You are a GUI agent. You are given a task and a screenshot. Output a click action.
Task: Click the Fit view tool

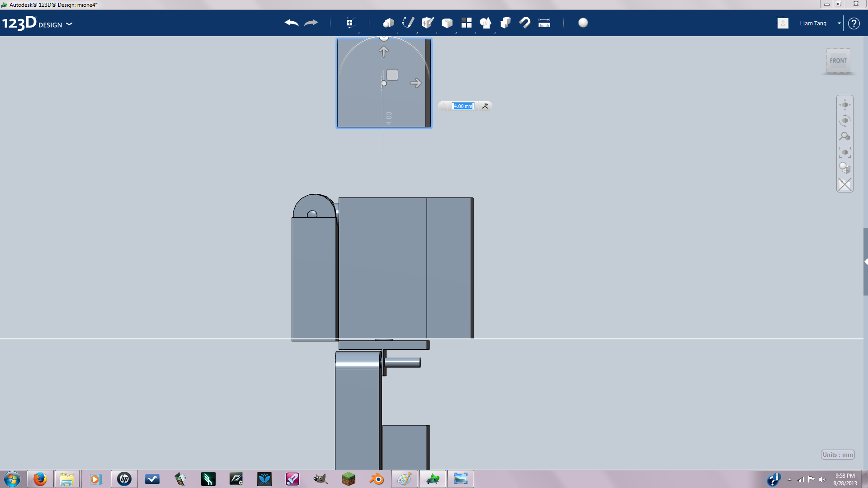pyautogui.click(x=845, y=152)
